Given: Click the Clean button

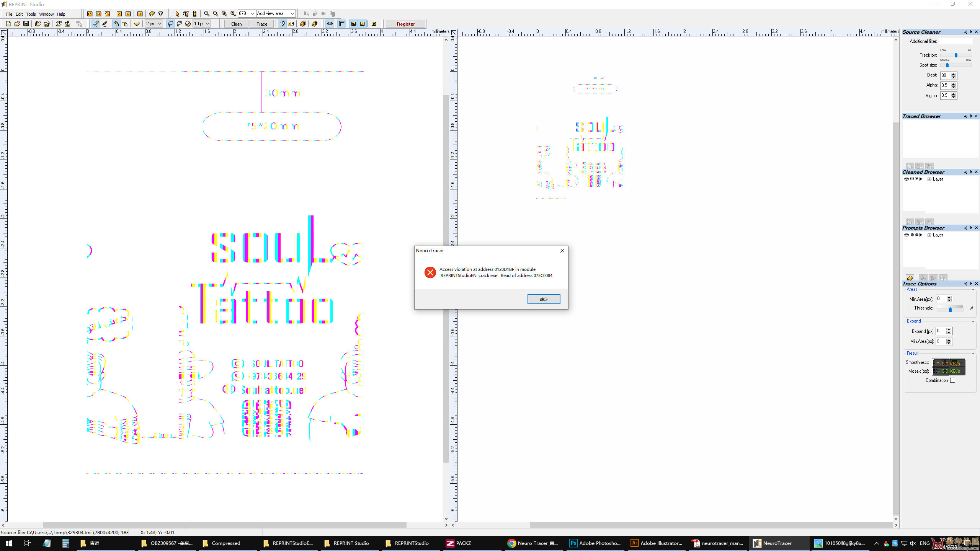Looking at the screenshot, I should tap(236, 24).
